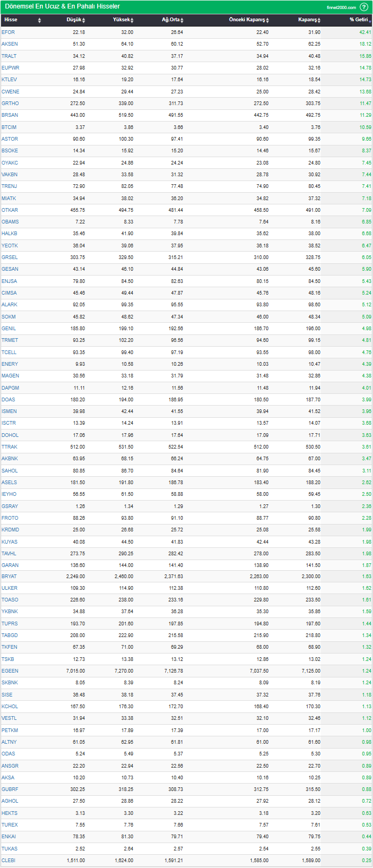
Task: Click the ASTOR ticker link
Action: pos(10,139)
